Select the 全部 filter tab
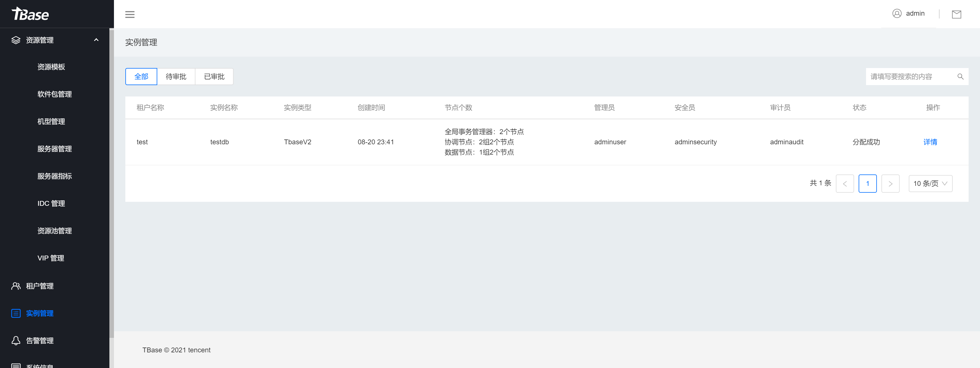Viewport: 980px width, 368px height. coord(141,76)
